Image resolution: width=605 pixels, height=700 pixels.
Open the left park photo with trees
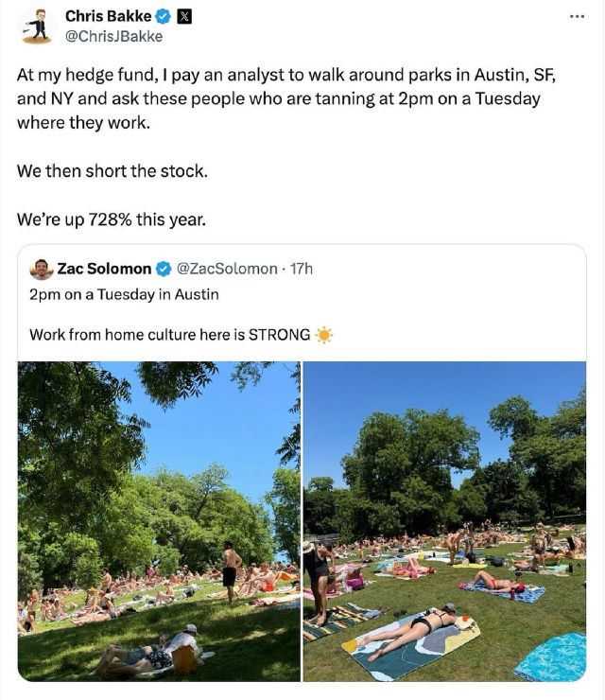tap(159, 520)
